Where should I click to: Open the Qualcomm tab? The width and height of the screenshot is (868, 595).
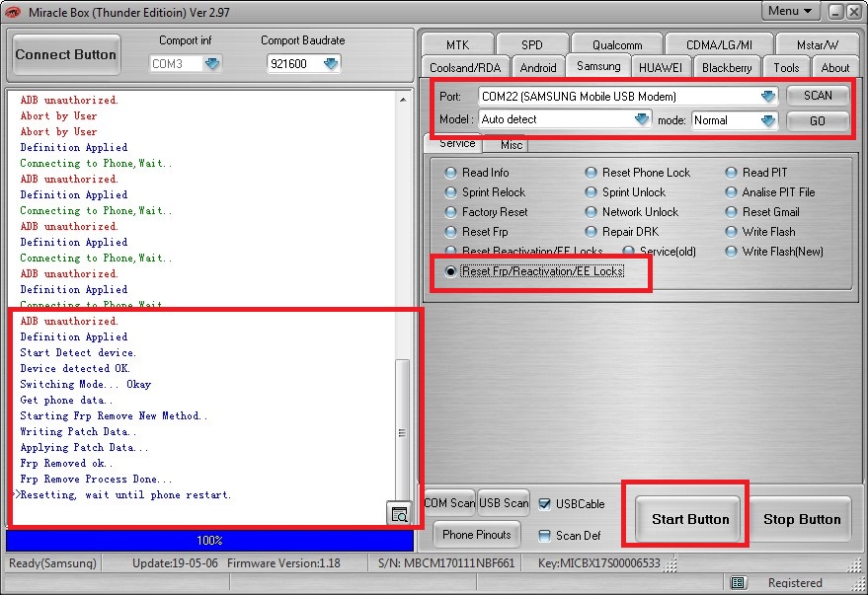click(617, 44)
